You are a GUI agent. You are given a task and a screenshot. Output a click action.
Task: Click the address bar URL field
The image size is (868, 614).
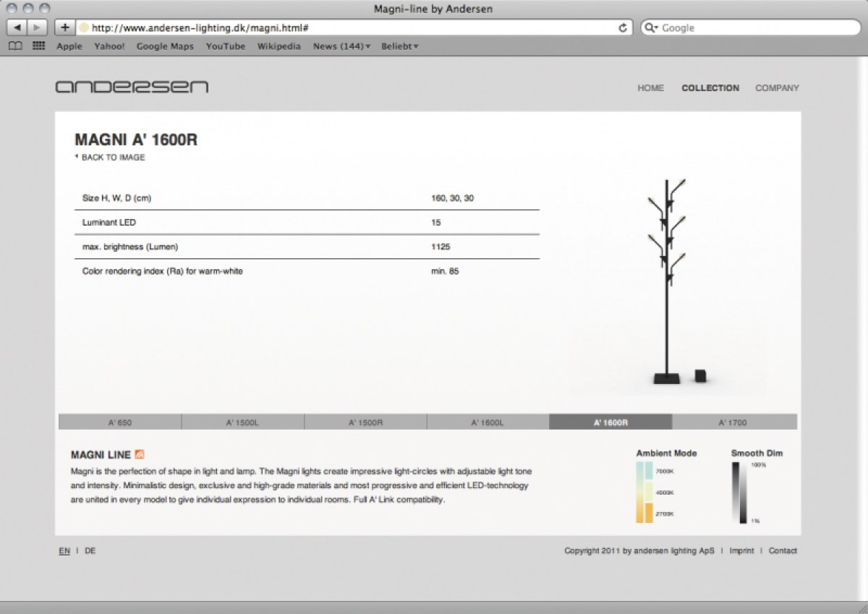(x=354, y=27)
